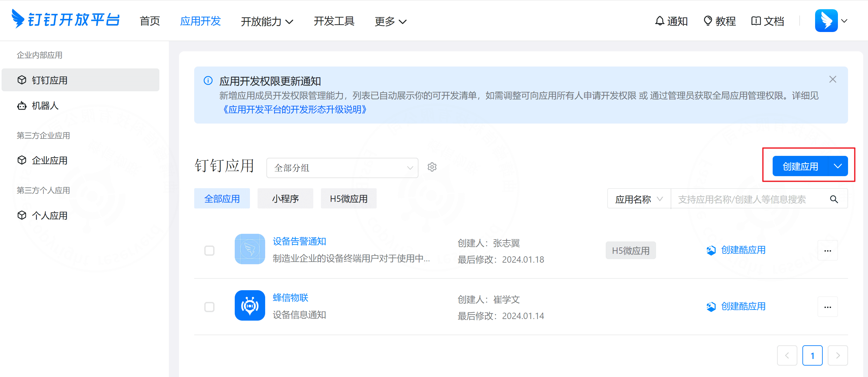
Task: Click 创建酷应用 for 设备告警通知
Action: click(x=736, y=250)
